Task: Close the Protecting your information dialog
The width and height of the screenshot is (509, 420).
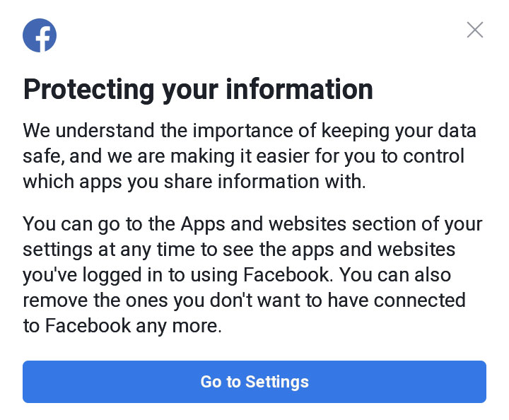Action: tap(475, 30)
